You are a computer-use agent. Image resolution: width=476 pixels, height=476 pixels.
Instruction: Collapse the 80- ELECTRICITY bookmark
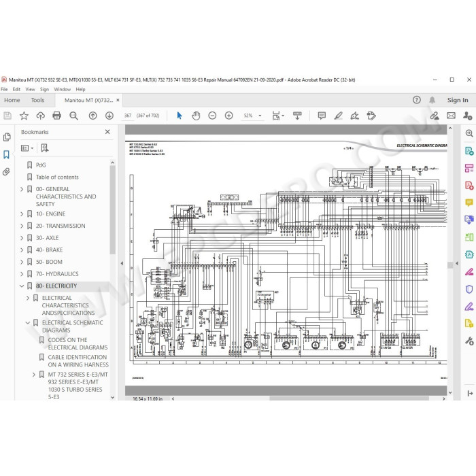(22, 286)
